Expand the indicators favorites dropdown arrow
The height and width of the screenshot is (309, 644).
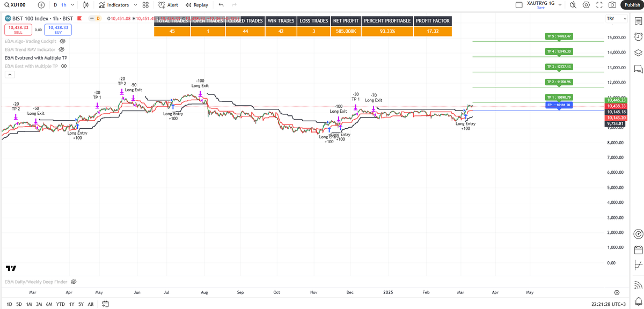coord(135,5)
